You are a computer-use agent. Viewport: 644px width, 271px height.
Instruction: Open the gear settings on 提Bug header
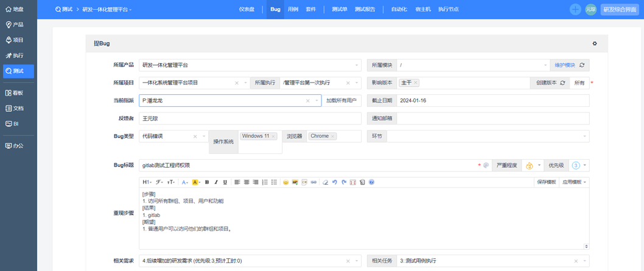[x=595, y=44]
